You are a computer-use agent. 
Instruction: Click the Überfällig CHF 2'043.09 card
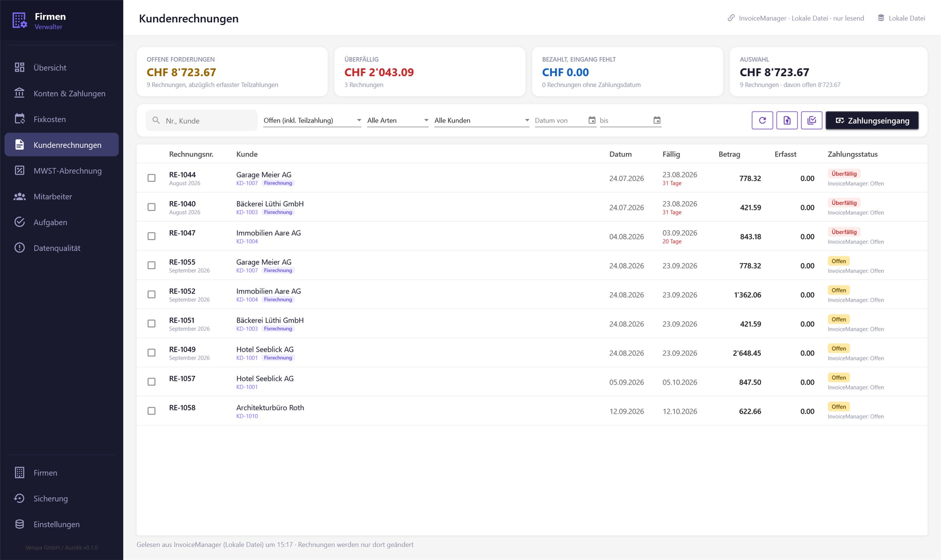point(430,72)
